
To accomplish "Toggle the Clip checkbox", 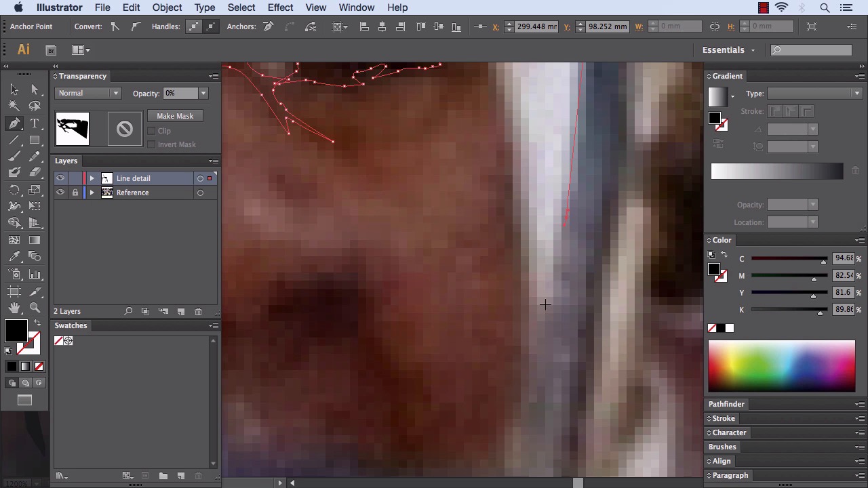I will 151,131.
